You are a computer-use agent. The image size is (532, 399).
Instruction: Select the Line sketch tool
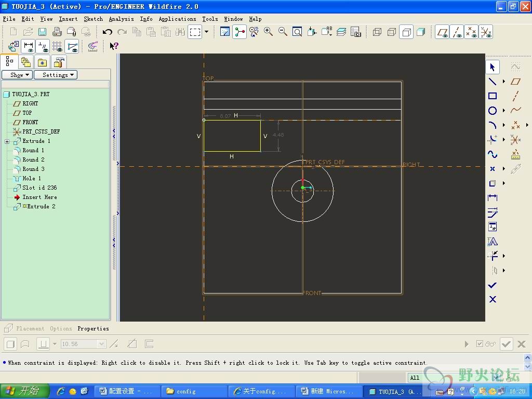click(493, 81)
